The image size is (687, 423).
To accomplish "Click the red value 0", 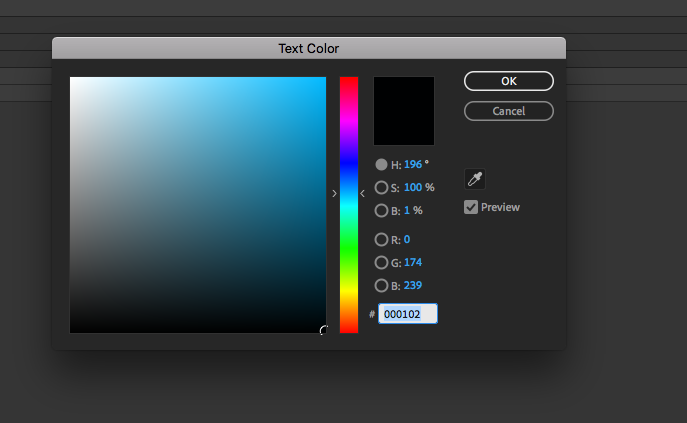I will 407,239.
